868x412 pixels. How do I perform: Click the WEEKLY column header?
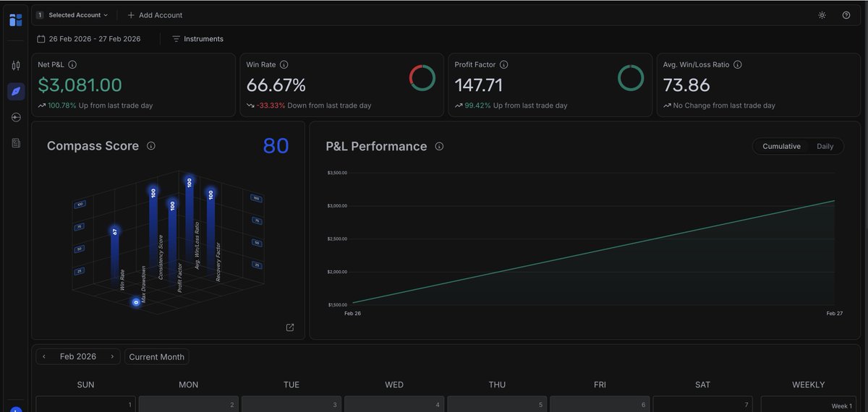(x=809, y=385)
